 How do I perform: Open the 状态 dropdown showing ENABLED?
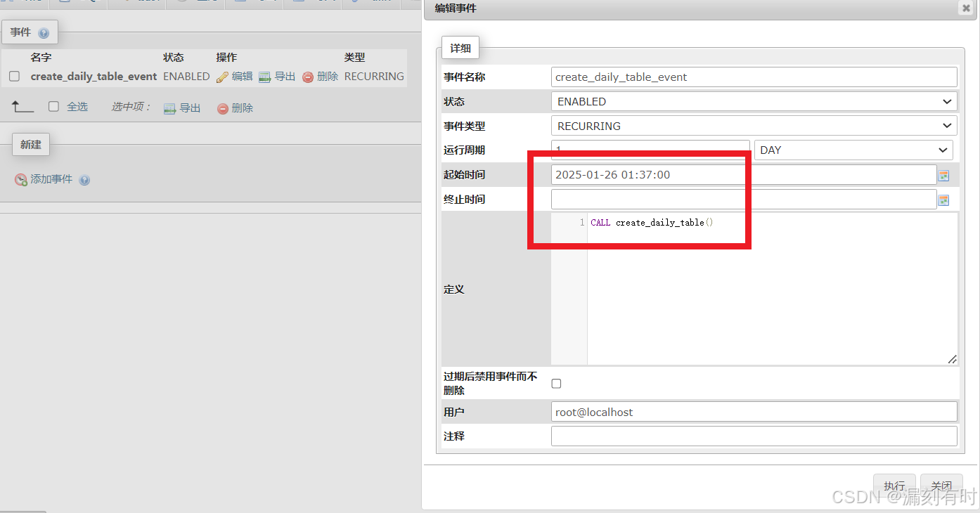754,101
